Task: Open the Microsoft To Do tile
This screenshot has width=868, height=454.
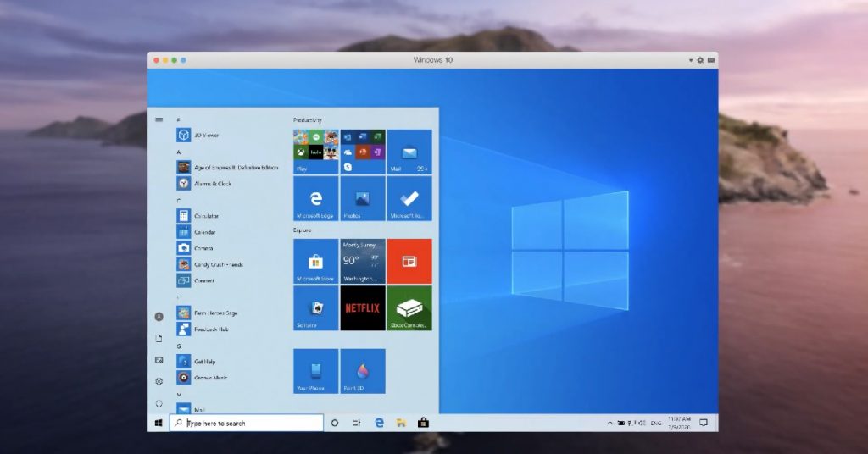Action: pyautogui.click(x=409, y=198)
